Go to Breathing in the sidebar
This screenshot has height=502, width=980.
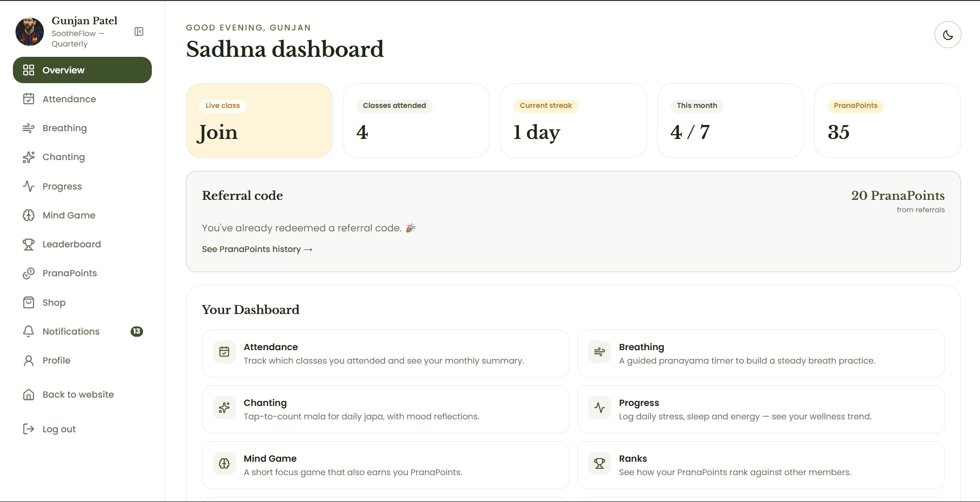(82, 128)
